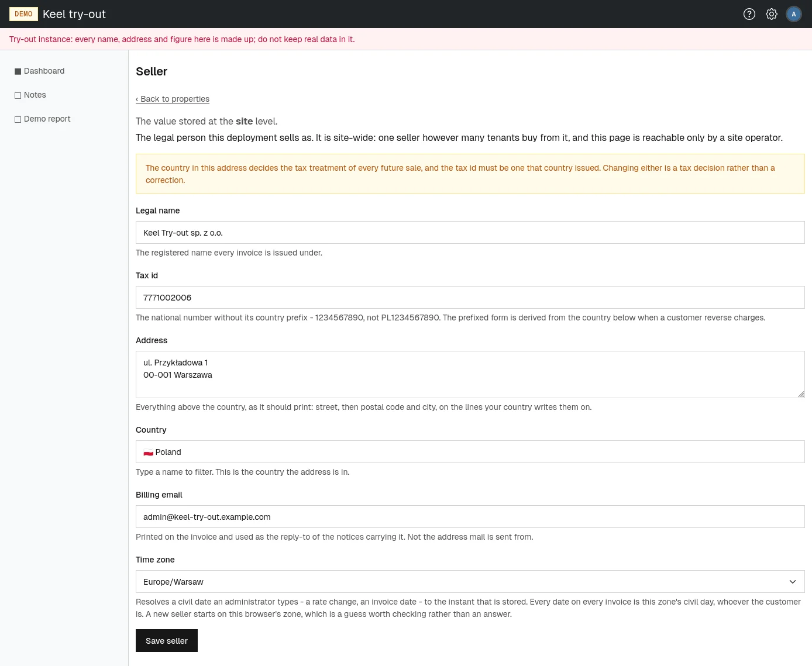Click the Address label
This screenshot has height=666, width=812.
pos(152,340)
